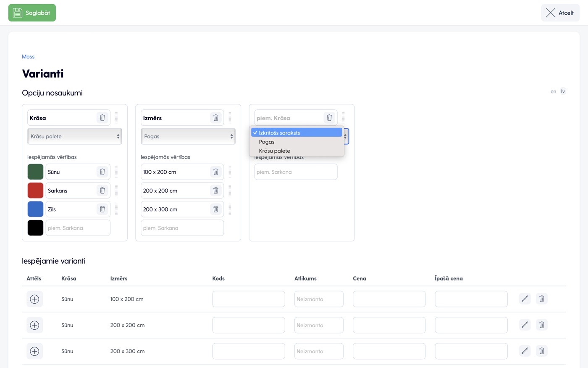Edit the Sūnu 200 x 300 cm variant
This screenshot has height=368, width=588.
(525, 351)
